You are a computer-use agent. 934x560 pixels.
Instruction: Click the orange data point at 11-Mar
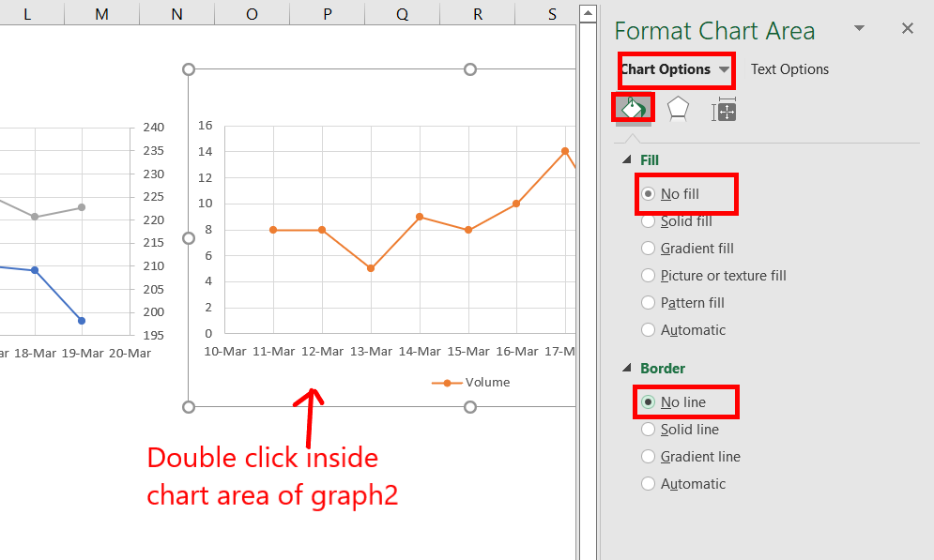[273, 230]
